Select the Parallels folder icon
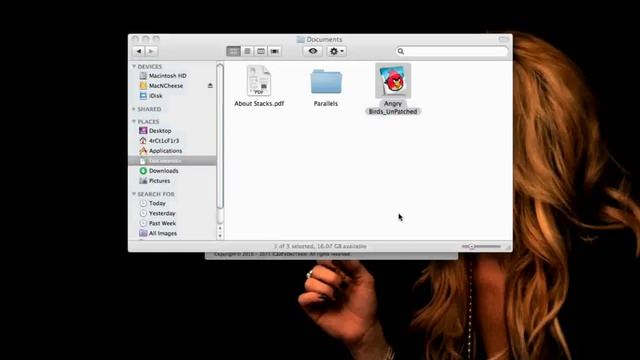This screenshot has height=360, width=640. (326, 82)
